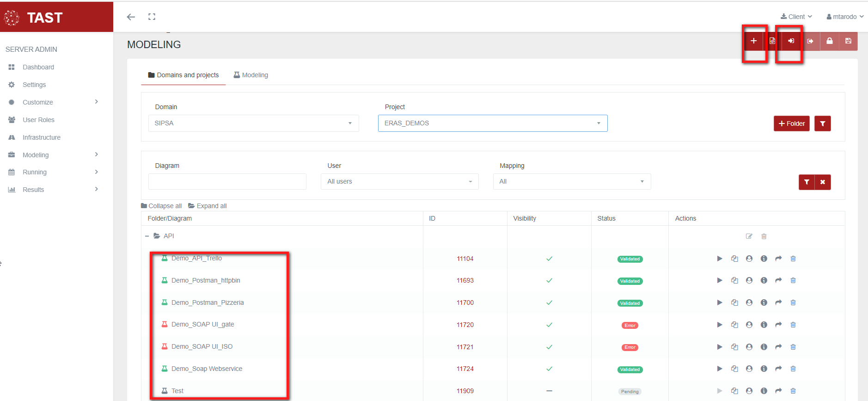Open the Project dropdown showing ERAS_DEMOS
The height and width of the screenshot is (401, 868).
(492, 123)
